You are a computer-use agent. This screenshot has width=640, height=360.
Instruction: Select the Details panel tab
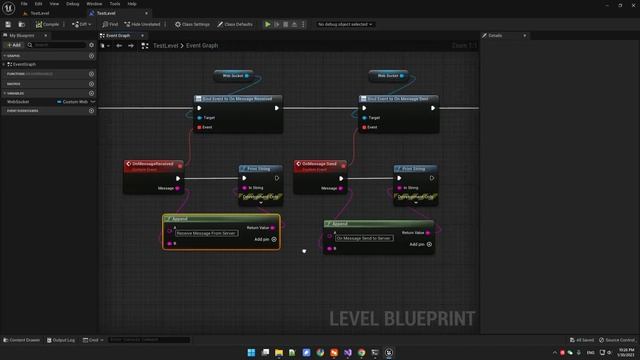(495, 36)
